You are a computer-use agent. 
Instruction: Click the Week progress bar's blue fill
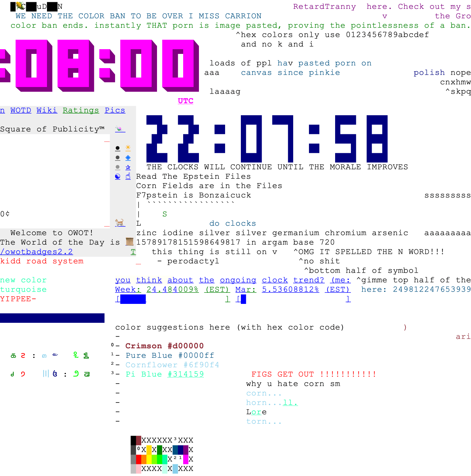click(x=133, y=299)
